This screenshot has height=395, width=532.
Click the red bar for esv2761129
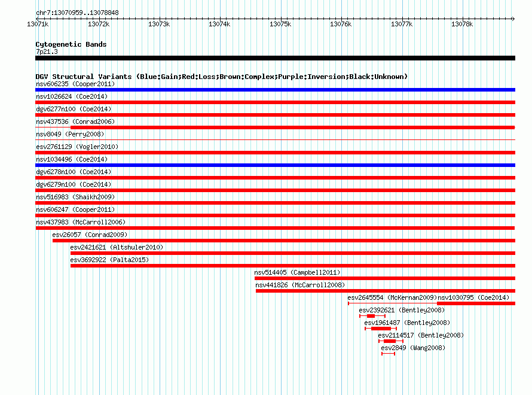pos(275,153)
